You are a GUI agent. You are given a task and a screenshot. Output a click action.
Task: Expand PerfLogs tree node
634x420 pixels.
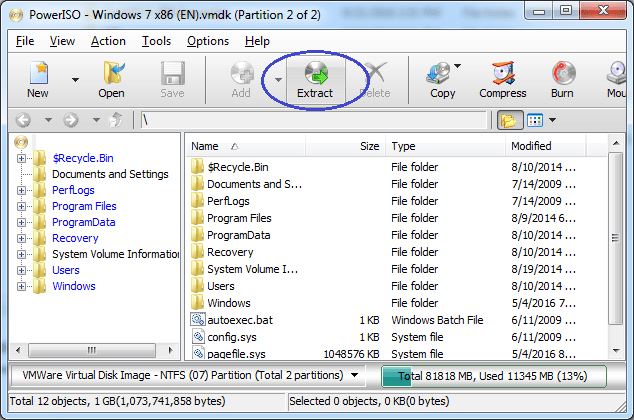(x=21, y=190)
